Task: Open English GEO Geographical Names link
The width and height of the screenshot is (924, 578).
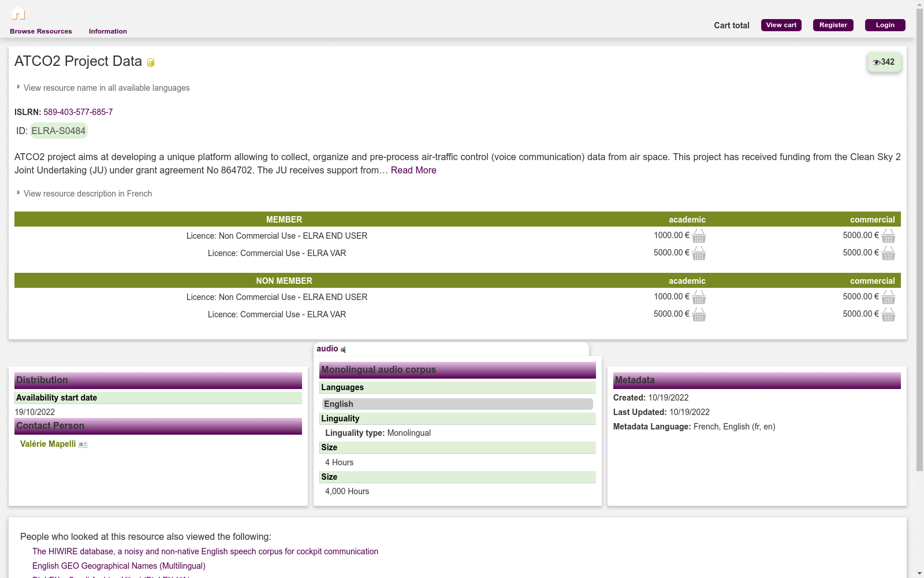Action: click(x=119, y=566)
